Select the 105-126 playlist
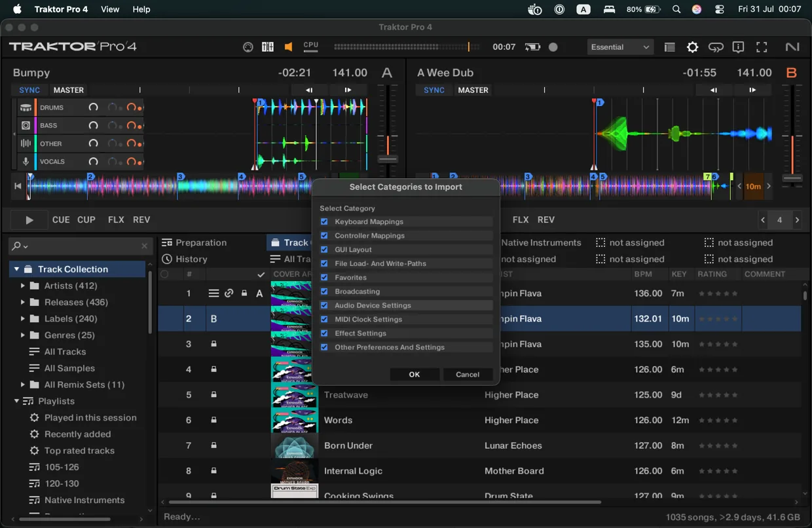The height and width of the screenshot is (528, 812). [x=62, y=467]
